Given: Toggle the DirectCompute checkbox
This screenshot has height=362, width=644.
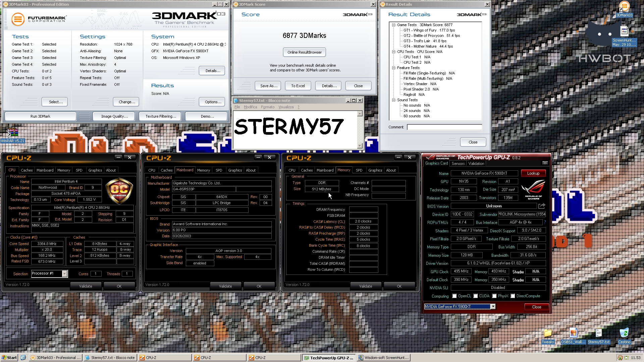Looking at the screenshot, I should 513,296.
